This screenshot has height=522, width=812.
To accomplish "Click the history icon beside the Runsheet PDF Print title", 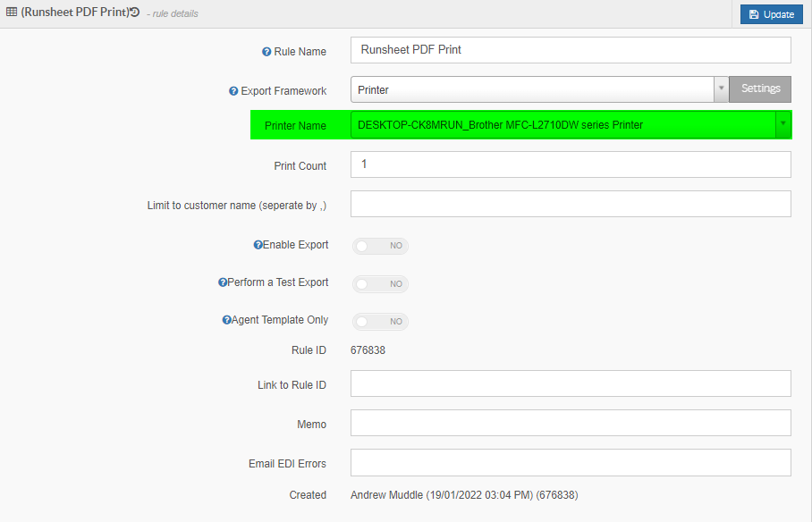I will (135, 13).
